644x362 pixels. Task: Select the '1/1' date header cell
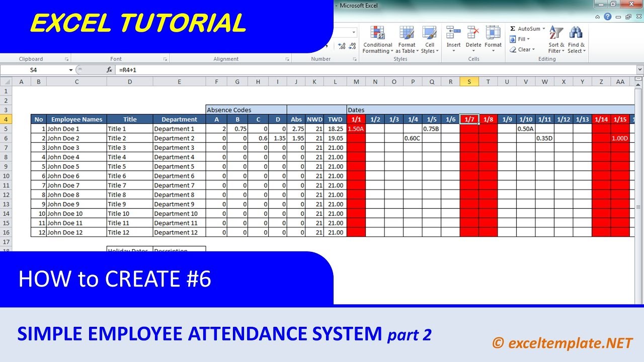(x=356, y=119)
